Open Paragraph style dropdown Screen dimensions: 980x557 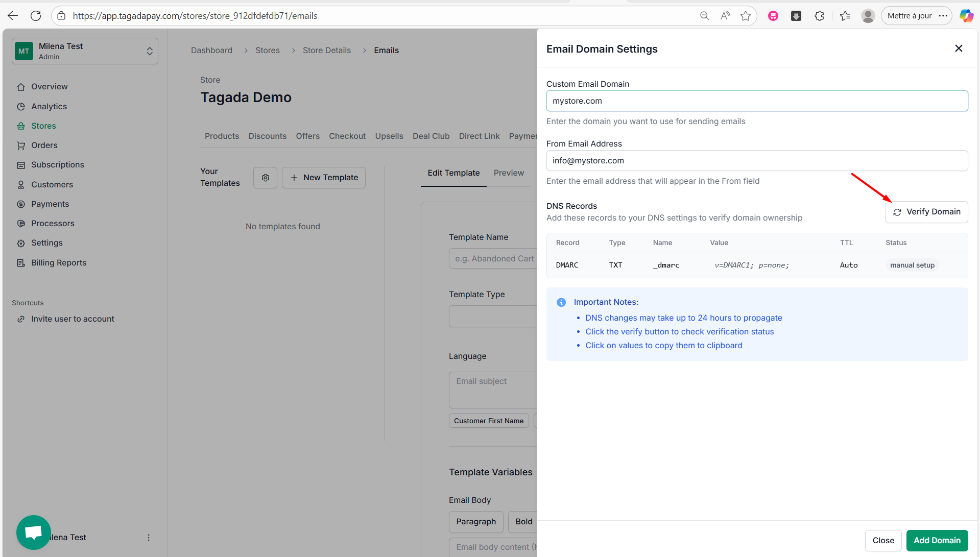[x=475, y=521]
